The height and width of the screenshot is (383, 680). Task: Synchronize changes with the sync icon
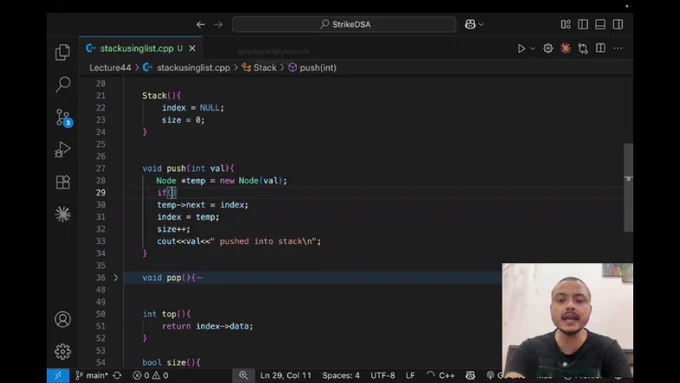pos(117,375)
